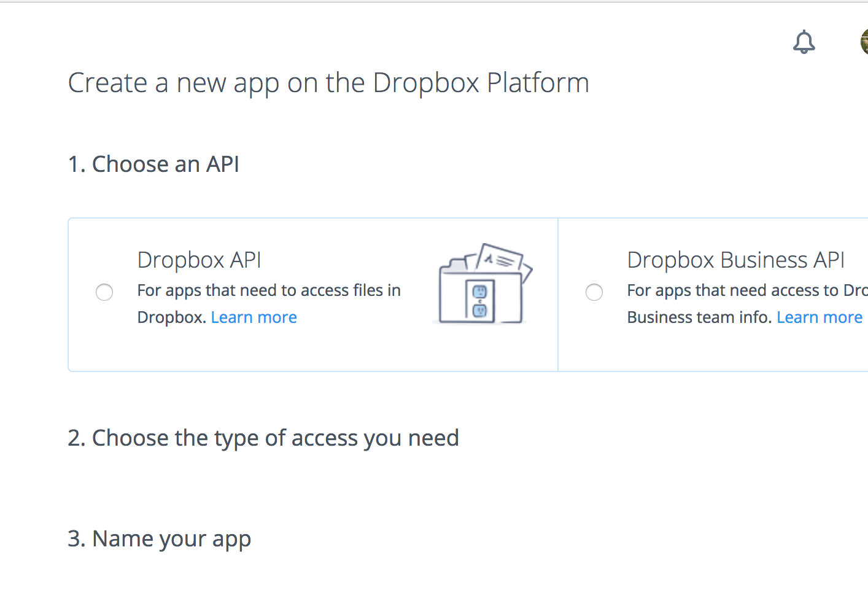Click the folder illustration in Dropbox API card
The image size is (868, 609).
coord(454,295)
